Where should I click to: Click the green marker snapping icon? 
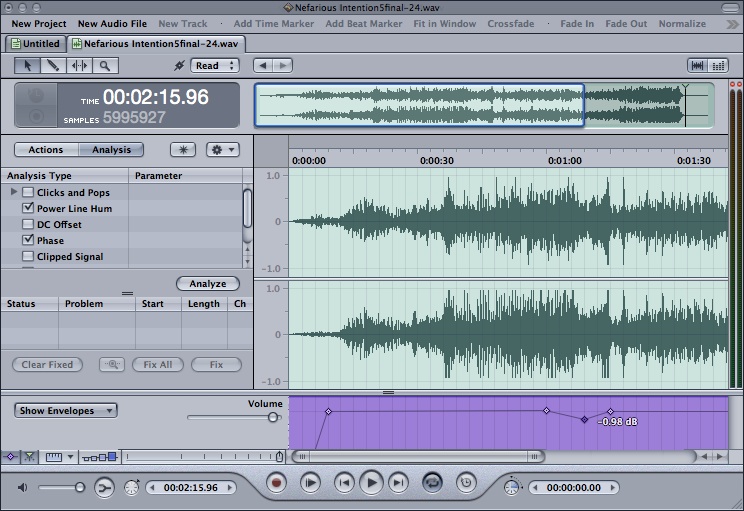[29, 457]
